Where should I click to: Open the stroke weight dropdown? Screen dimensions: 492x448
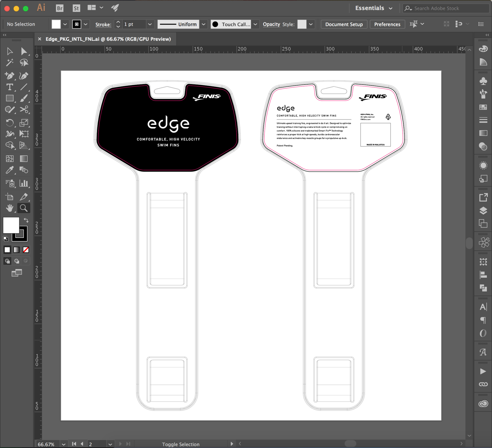pos(150,24)
